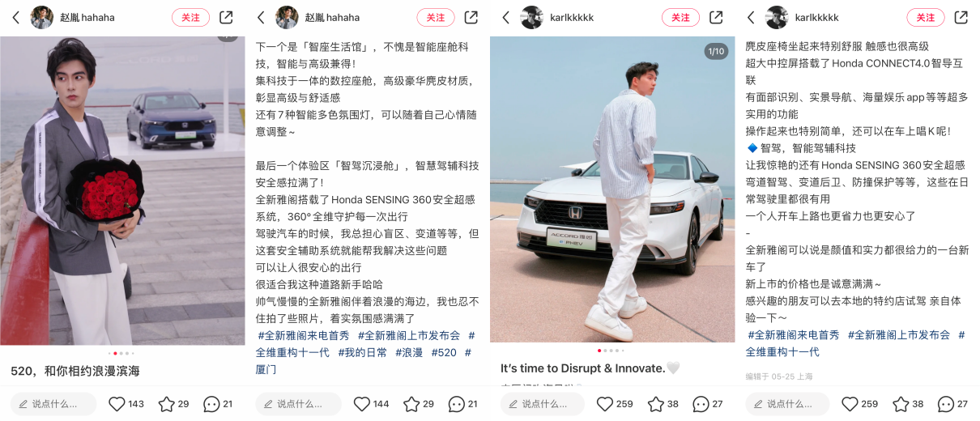Open the #全新雅阁来电首秀 hashtag in second panel

pos(304,335)
